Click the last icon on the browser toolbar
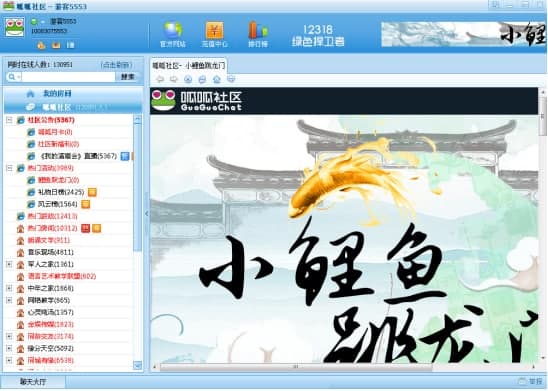The height and width of the screenshot is (391, 548). [231, 79]
